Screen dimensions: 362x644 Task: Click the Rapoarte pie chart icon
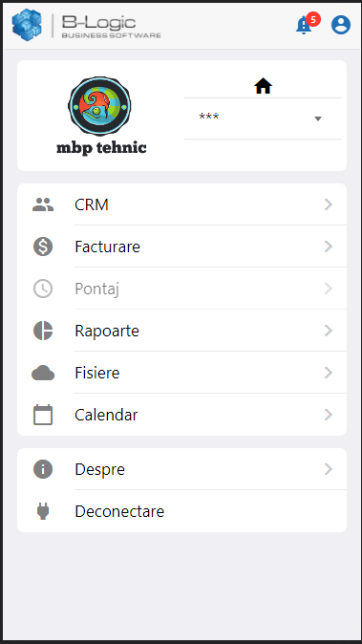(x=43, y=331)
